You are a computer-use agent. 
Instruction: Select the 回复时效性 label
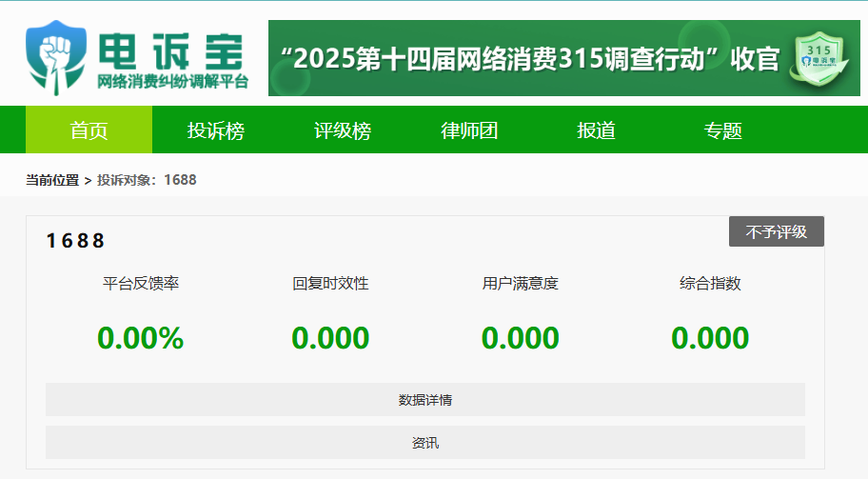330,283
